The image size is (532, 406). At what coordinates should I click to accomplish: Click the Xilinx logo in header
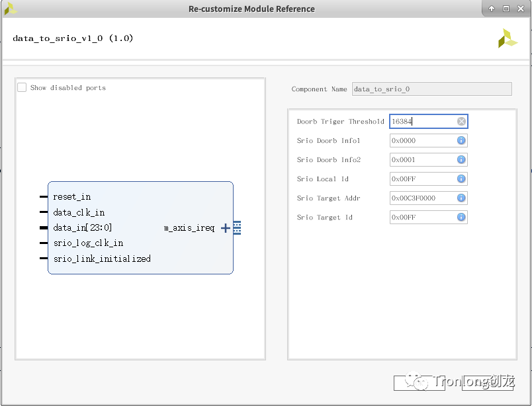(508, 38)
